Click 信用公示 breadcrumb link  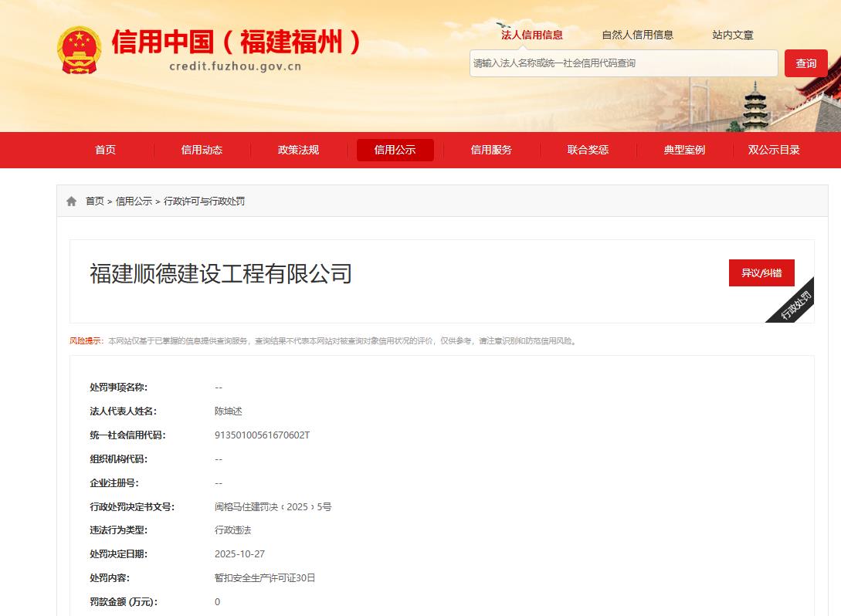134,201
